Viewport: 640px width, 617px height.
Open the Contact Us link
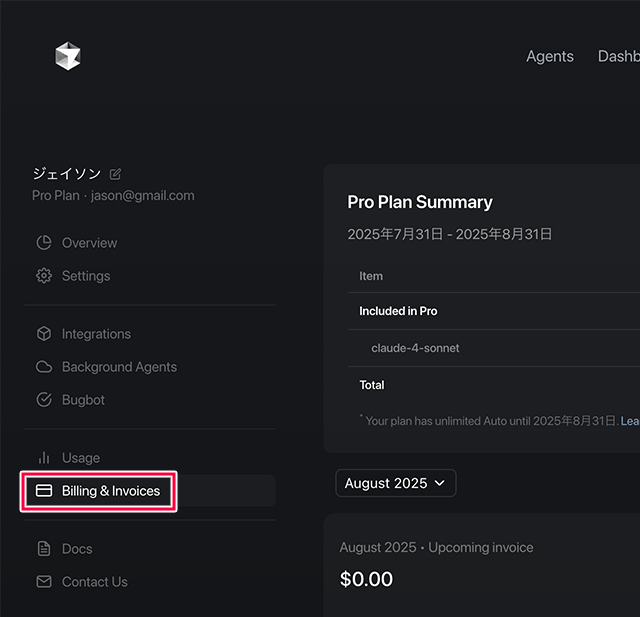tap(95, 582)
